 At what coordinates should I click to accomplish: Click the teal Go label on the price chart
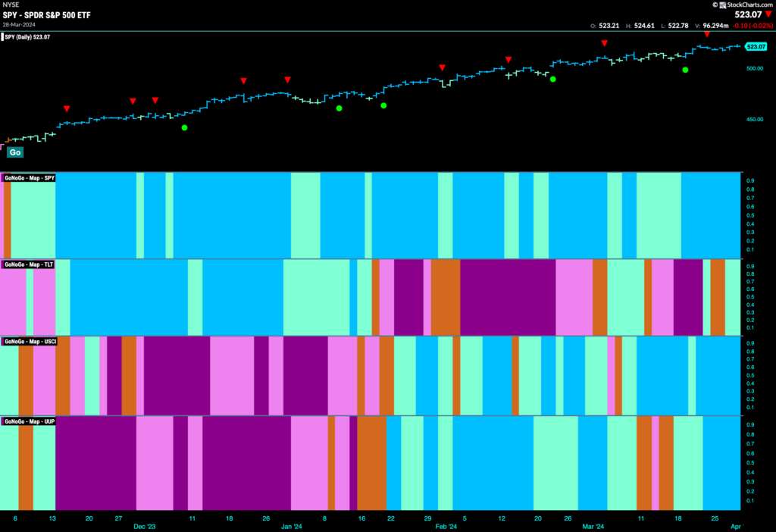[15, 152]
